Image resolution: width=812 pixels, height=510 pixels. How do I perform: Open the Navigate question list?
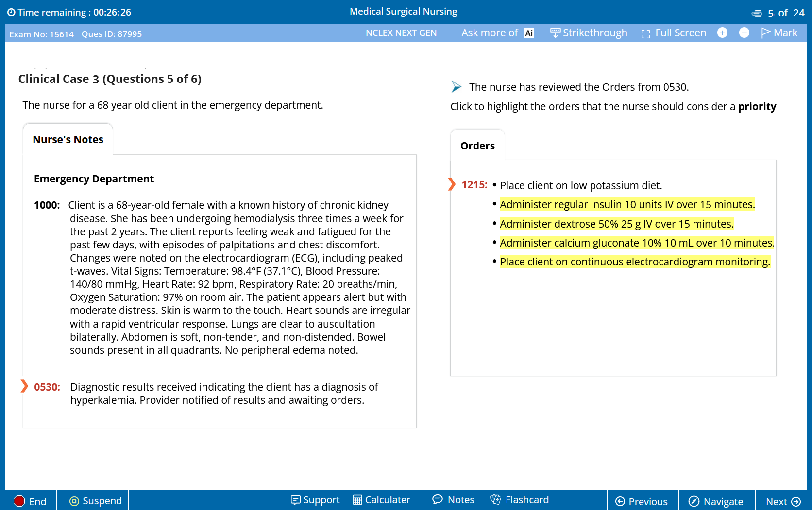[716, 501]
